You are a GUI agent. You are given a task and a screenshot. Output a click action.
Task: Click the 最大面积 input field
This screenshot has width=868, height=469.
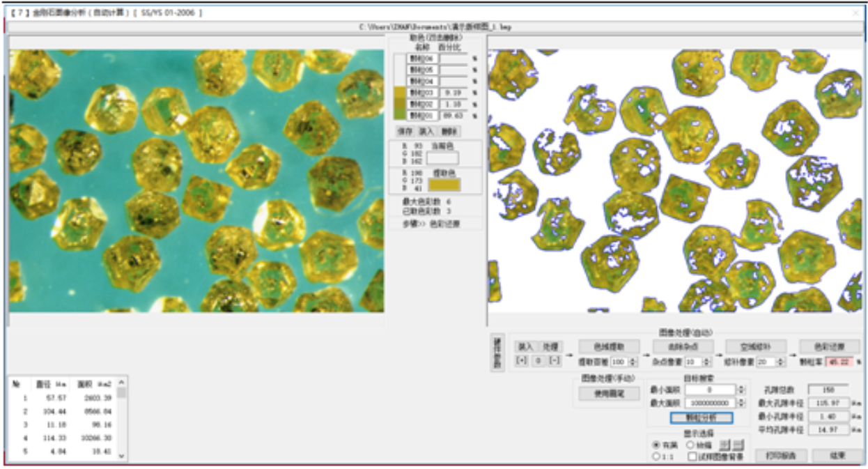pos(710,403)
